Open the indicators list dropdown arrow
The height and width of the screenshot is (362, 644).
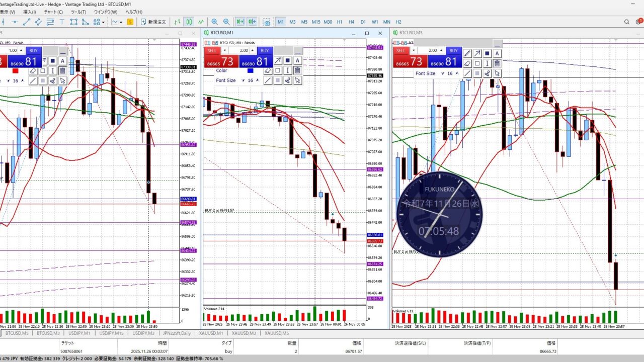click(x=121, y=22)
